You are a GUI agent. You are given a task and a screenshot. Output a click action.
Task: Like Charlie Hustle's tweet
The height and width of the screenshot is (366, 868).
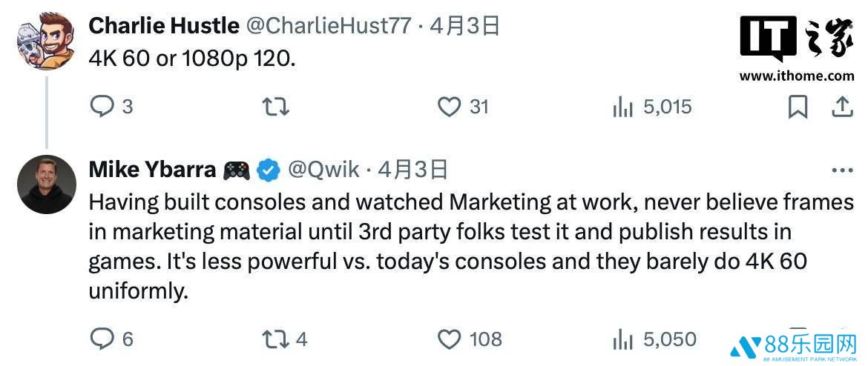449,107
